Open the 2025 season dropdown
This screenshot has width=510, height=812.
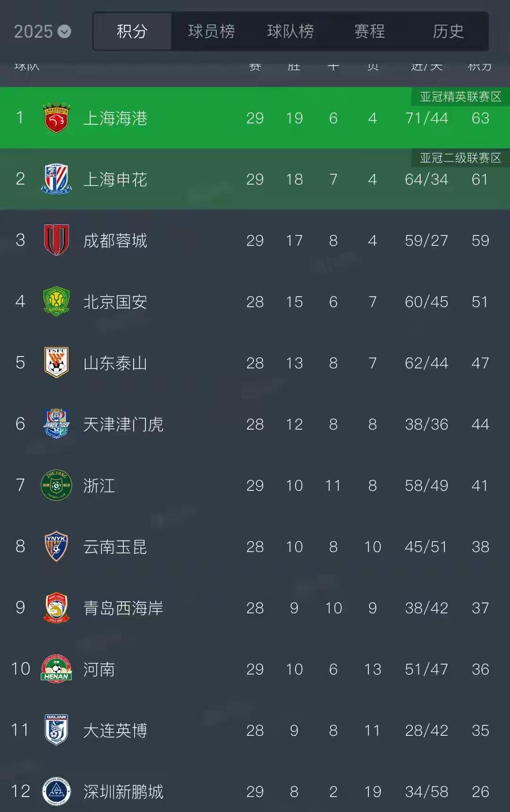click(42, 32)
